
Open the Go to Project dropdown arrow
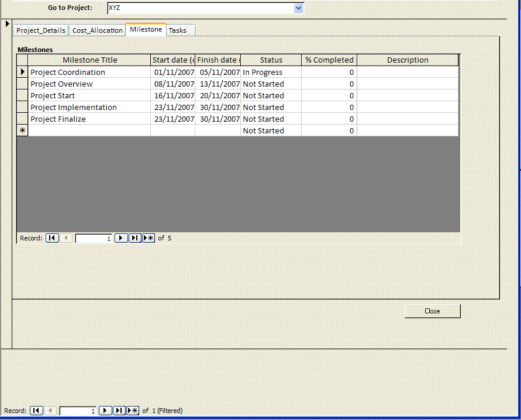pyautogui.click(x=298, y=8)
